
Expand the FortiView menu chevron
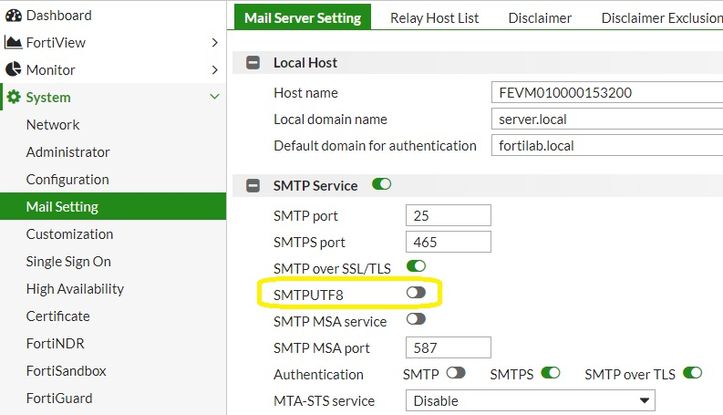tap(215, 43)
